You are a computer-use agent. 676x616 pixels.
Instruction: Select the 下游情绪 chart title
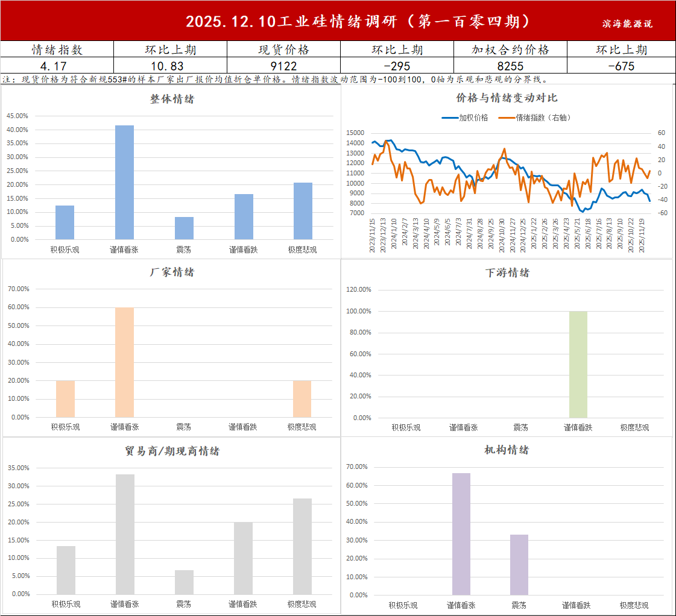507,272
